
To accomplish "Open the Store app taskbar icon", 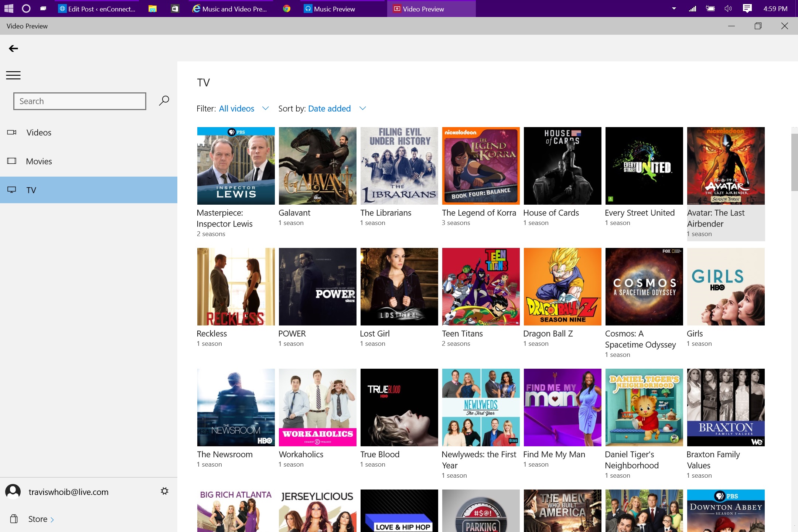I will tap(175, 9).
